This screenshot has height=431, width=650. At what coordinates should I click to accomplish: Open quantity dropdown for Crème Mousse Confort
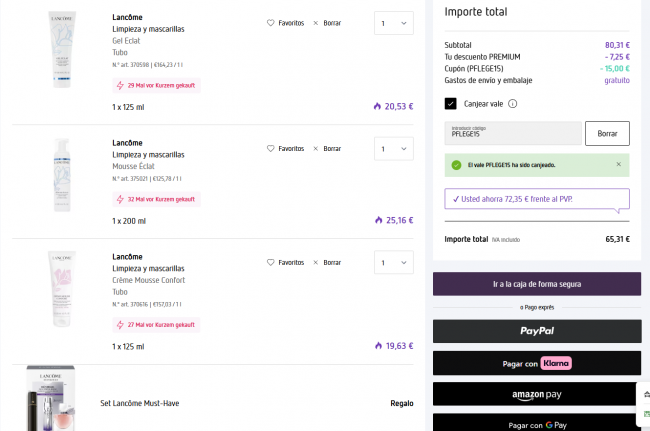393,263
